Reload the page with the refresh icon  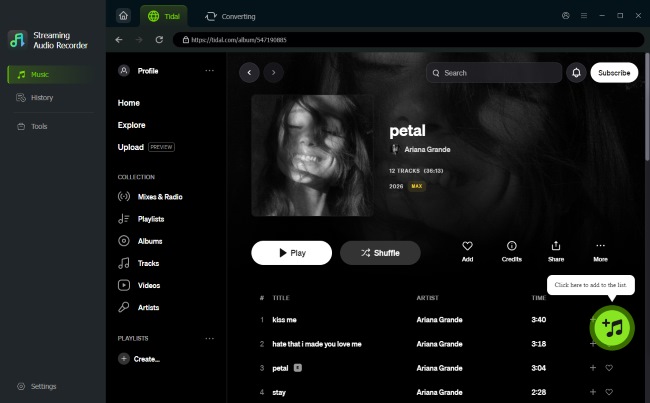click(x=159, y=40)
